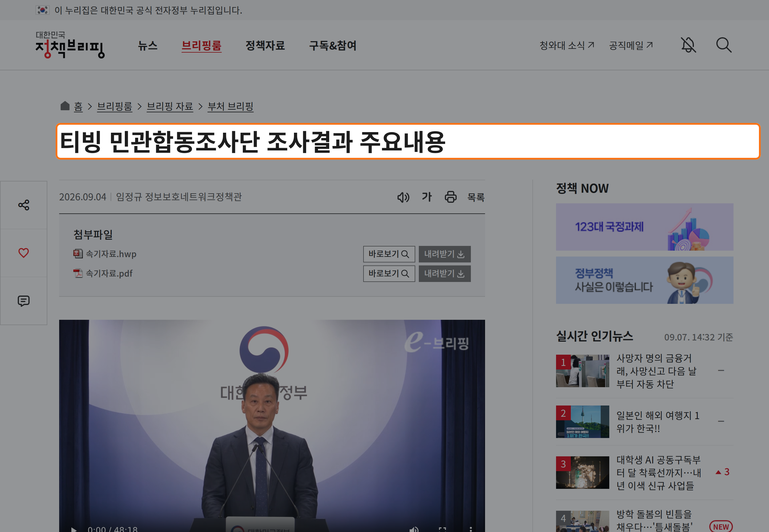The image size is (769, 532).
Task: Open the 대한민국 정책브리핑 logo home link
Action: coord(70,45)
